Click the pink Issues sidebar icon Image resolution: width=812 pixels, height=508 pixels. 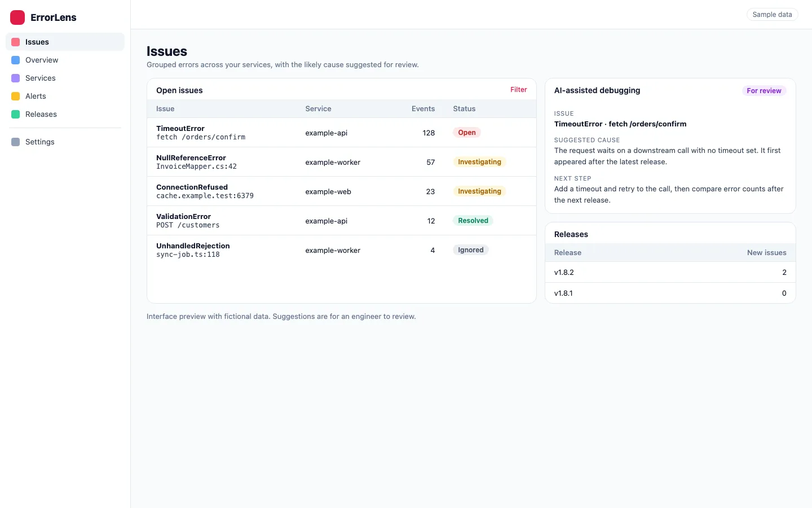(x=16, y=42)
